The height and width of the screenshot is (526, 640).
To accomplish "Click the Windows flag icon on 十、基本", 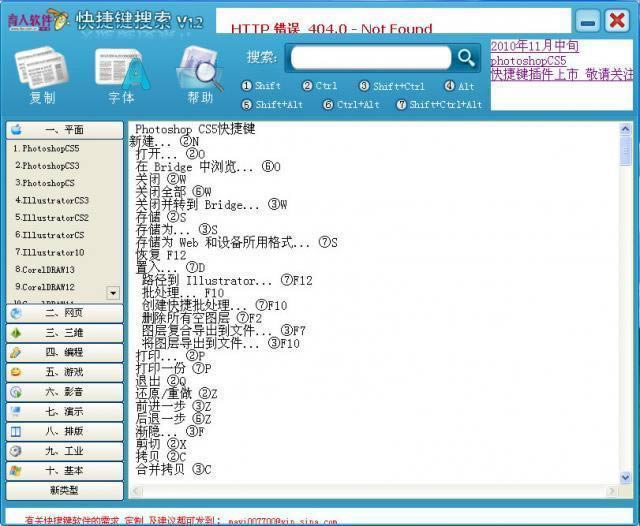I will click(16, 471).
